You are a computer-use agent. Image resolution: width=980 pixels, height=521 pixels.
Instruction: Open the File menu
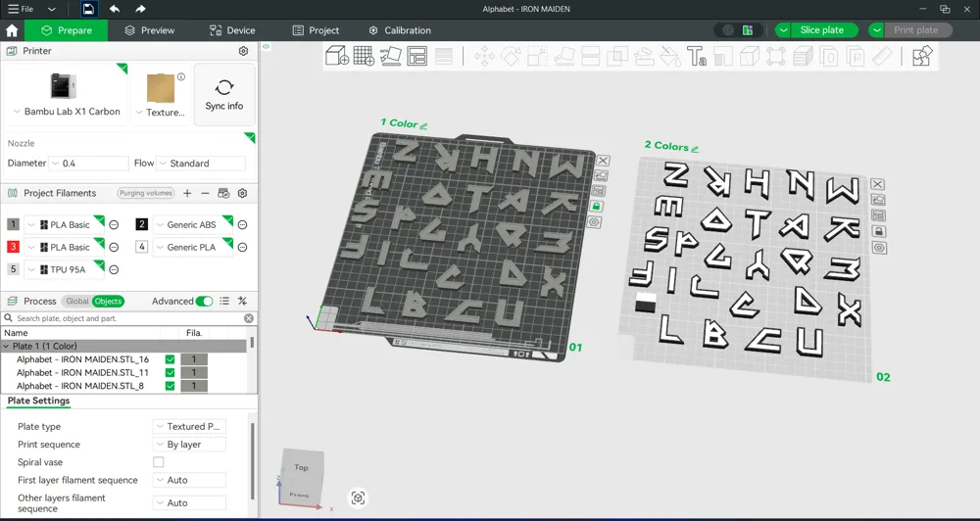click(22, 10)
